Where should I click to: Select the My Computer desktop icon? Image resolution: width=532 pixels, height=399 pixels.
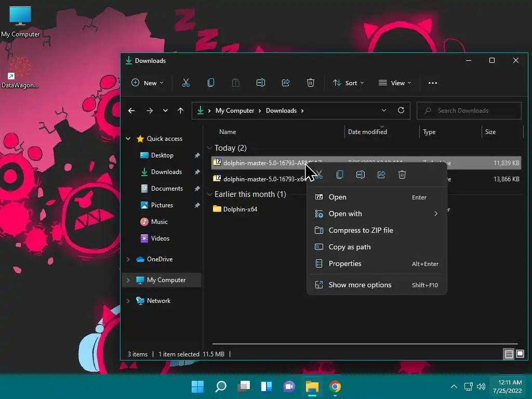20,22
